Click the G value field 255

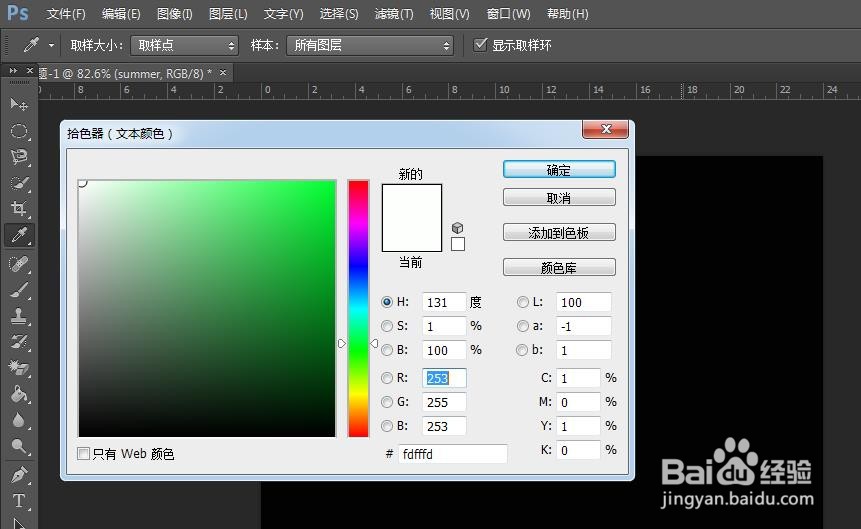[444, 402]
